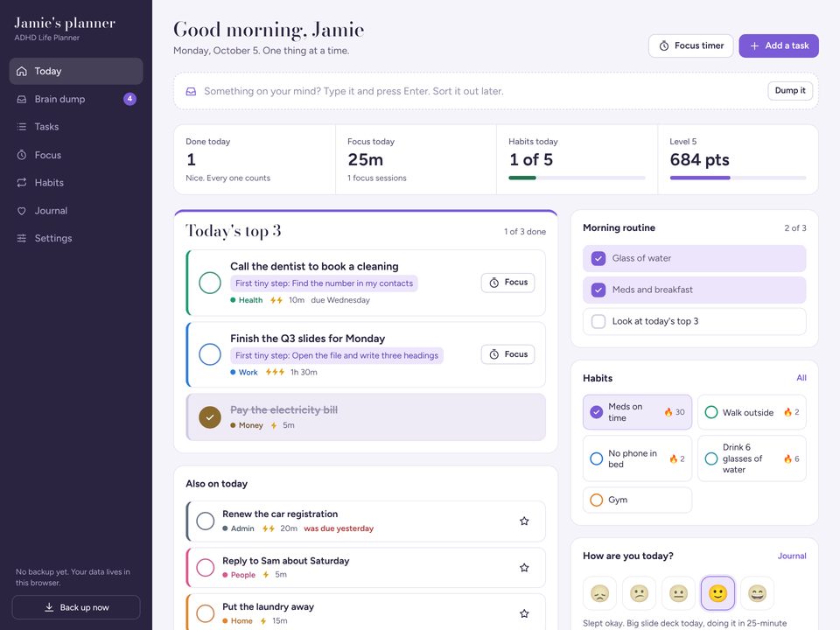Open Journal from the sidebar
Screen dimensions: 840x630
76,211
